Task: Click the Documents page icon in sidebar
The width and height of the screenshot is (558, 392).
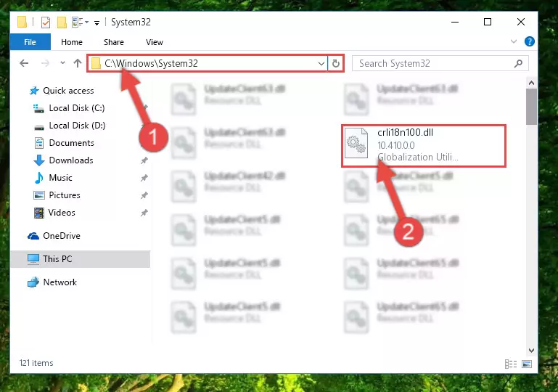Action: pyautogui.click(x=38, y=143)
